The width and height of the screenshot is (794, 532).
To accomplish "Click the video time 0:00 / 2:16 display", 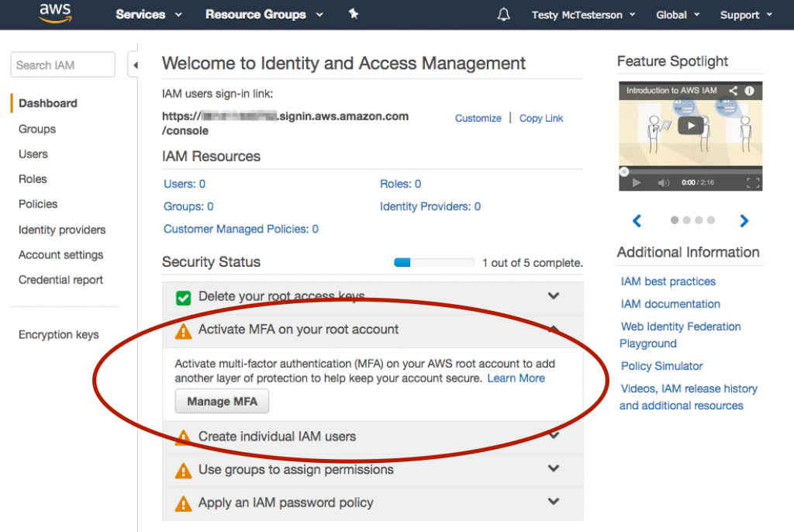I will click(x=698, y=182).
